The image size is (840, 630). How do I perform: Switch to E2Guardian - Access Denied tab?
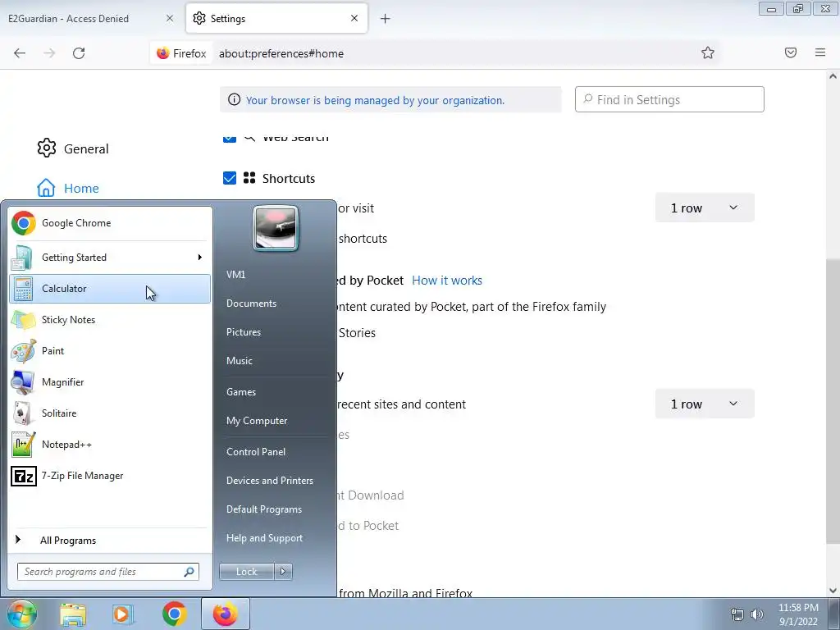click(x=91, y=18)
